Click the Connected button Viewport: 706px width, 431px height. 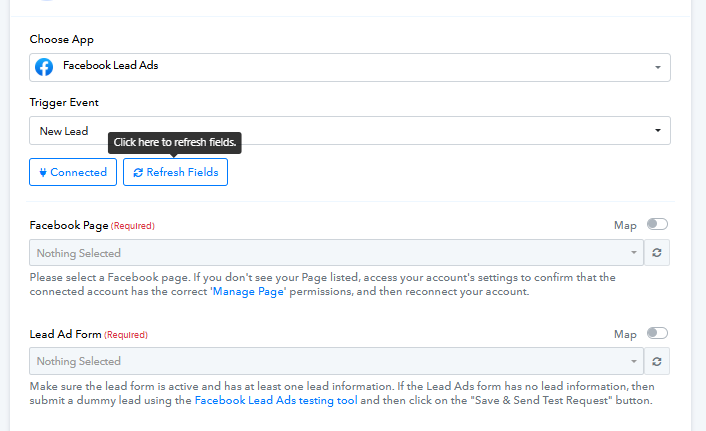[73, 172]
